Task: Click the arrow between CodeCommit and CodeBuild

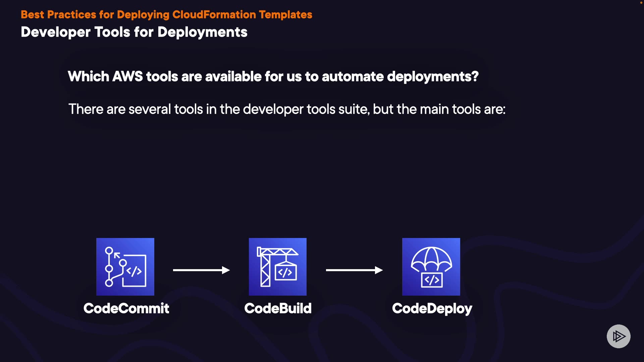Action: [201, 270]
